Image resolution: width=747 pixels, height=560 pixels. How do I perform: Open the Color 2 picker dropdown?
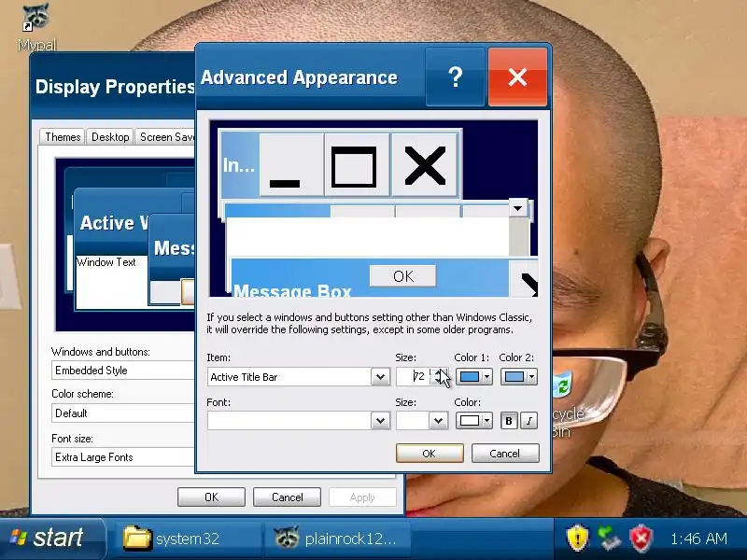(519, 377)
